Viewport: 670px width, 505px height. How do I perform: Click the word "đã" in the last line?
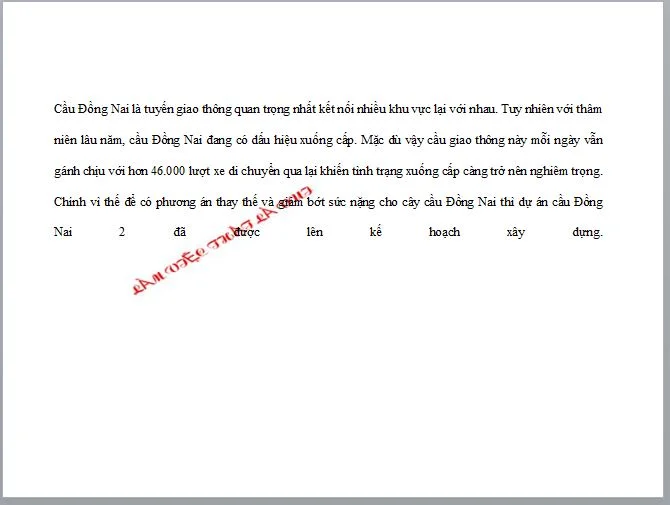point(180,232)
